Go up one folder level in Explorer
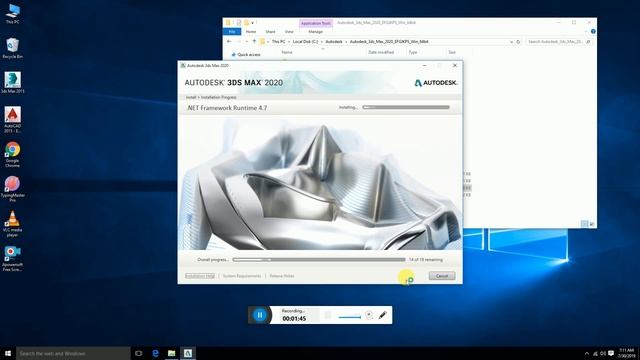This screenshot has height=360, width=640. click(x=254, y=42)
